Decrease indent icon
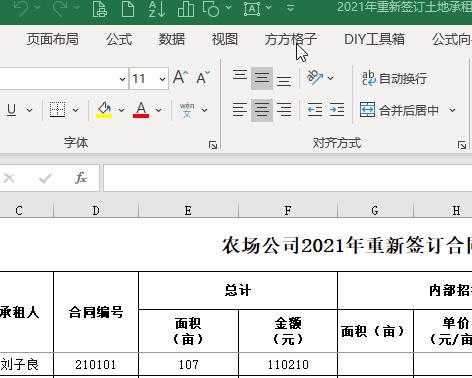472x378 pixels. 315,110
